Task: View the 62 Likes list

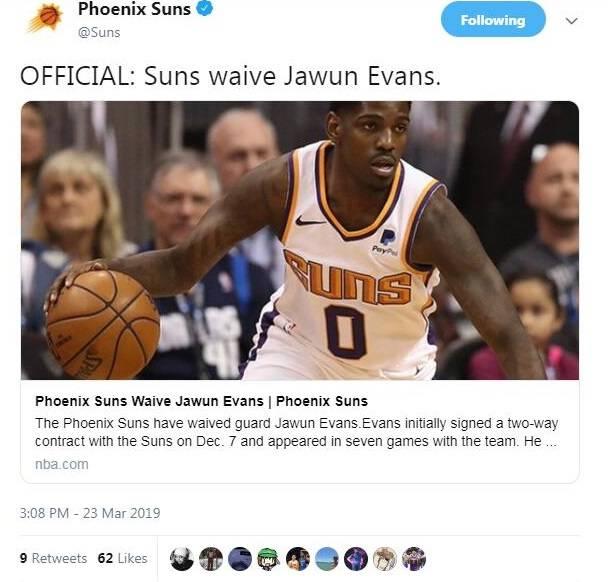Action: (x=123, y=558)
